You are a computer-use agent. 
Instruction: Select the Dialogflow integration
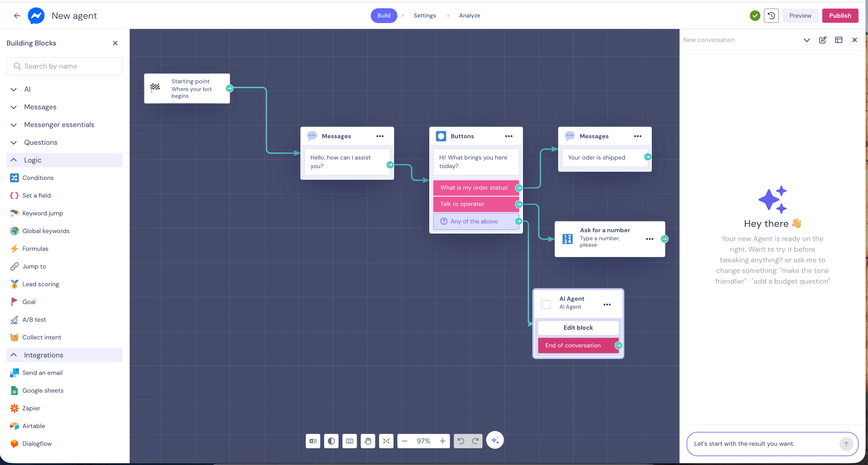[31, 443]
